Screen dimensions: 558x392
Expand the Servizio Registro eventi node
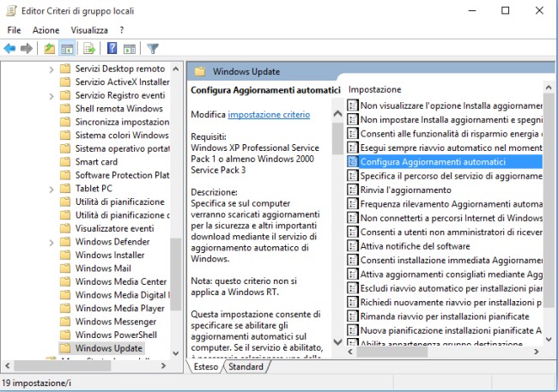point(52,96)
